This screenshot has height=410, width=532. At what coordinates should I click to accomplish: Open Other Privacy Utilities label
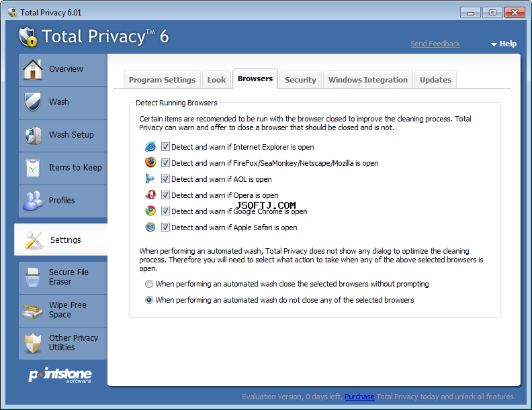73,343
